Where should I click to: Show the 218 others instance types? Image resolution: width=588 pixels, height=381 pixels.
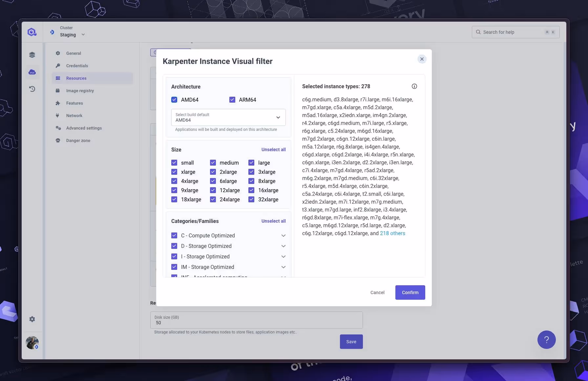click(392, 233)
